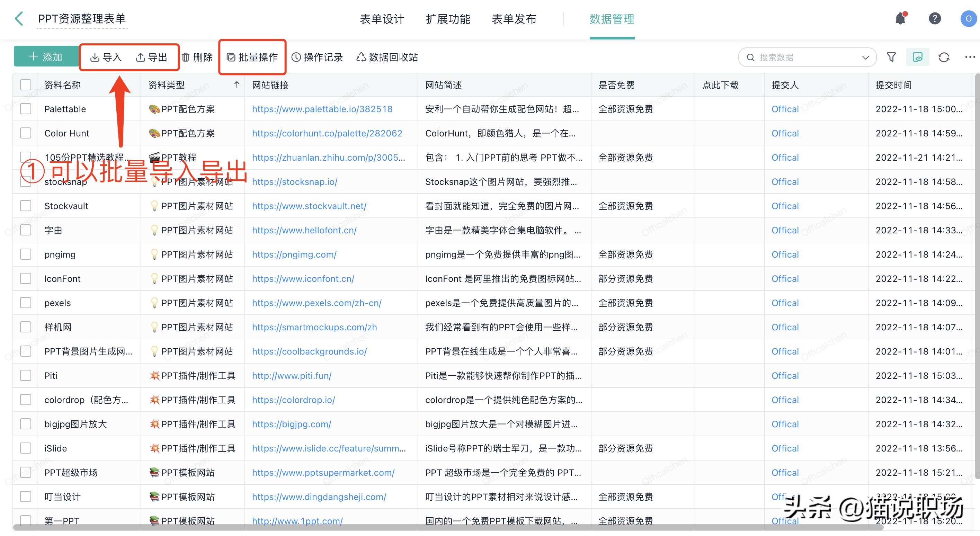Open the stockvault.net link

point(309,206)
